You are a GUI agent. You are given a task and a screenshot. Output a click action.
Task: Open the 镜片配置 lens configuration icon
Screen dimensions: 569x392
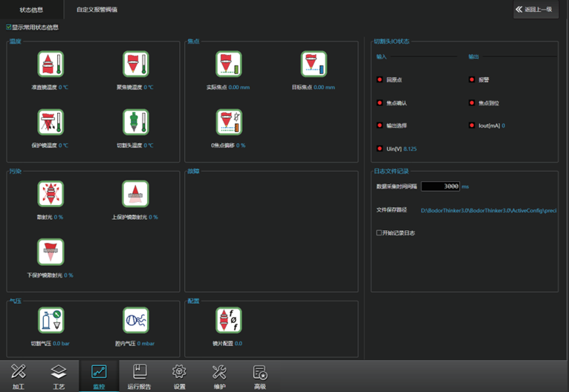[229, 320]
